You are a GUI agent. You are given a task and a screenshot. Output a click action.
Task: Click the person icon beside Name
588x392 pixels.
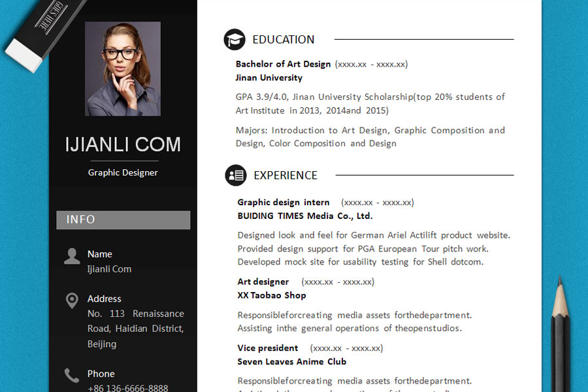coord(72,256)
